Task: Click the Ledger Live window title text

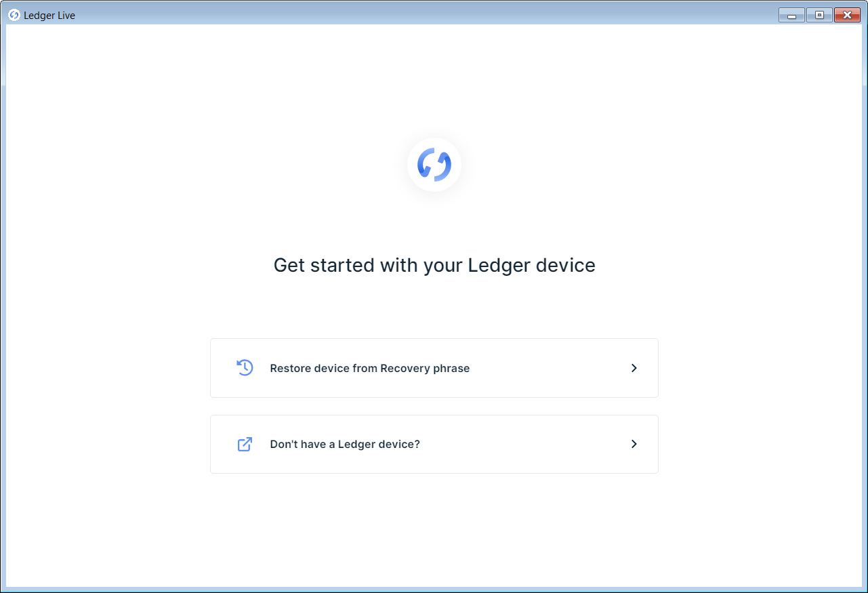Action: 49,16
